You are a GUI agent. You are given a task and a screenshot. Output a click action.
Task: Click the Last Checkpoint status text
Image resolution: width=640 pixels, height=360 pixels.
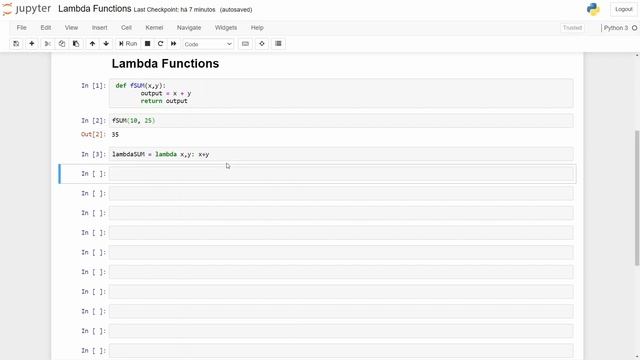174,10
